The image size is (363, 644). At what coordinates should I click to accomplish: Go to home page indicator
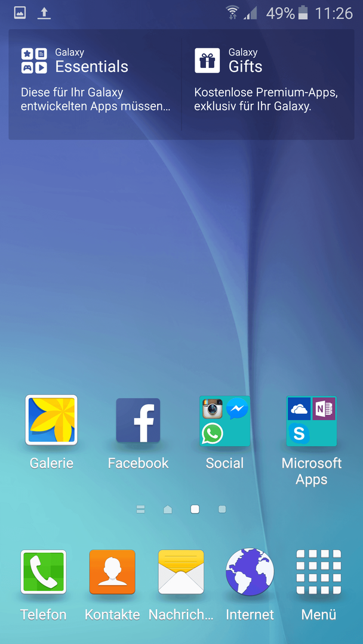tap(168, 509)
